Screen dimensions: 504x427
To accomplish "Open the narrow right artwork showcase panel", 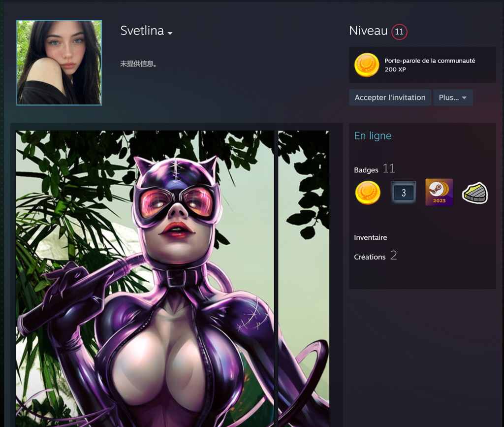I will coord(303,279).
